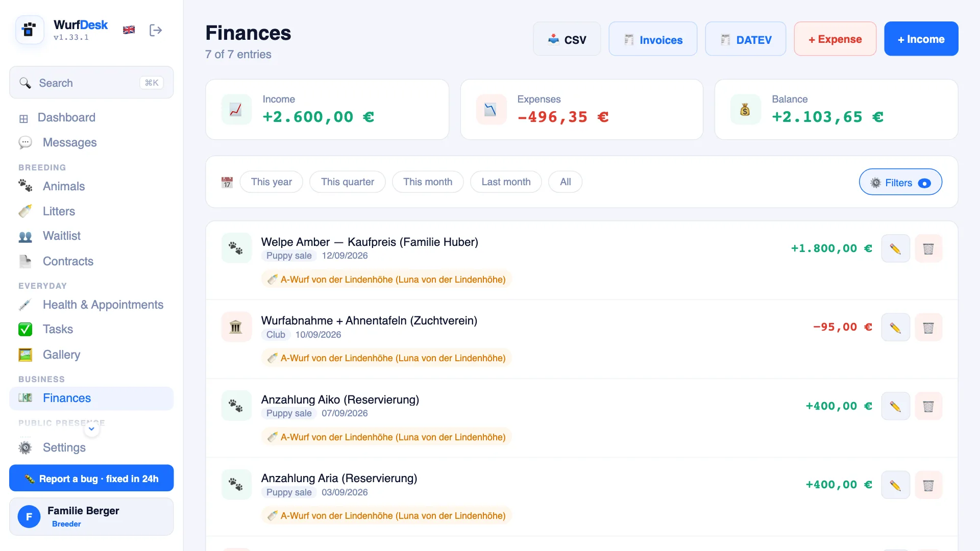This screenshot has width=980, height=551.
Task: Expand the sidebar scroll-down chevron
Action: (x=91, y=429)
